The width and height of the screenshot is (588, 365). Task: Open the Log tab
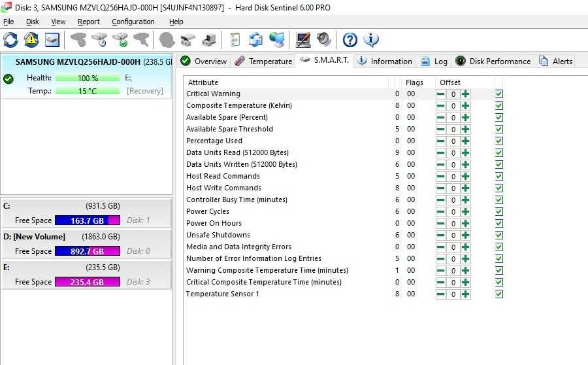coord(434,61)
